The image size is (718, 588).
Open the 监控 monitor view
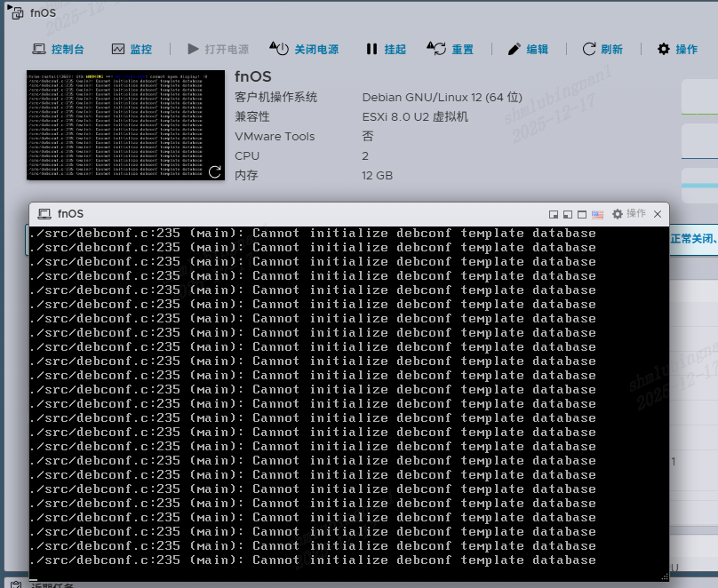[x=132, y=49]
